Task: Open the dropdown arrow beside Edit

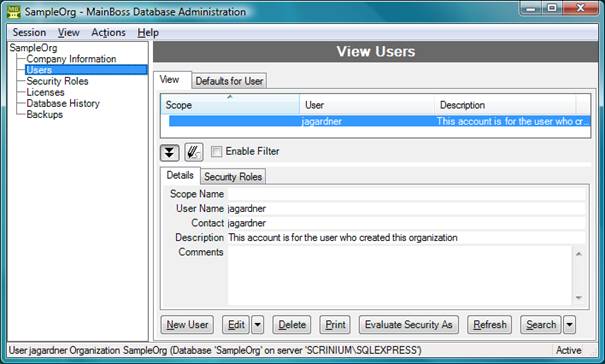Action: tap(257, 325)
